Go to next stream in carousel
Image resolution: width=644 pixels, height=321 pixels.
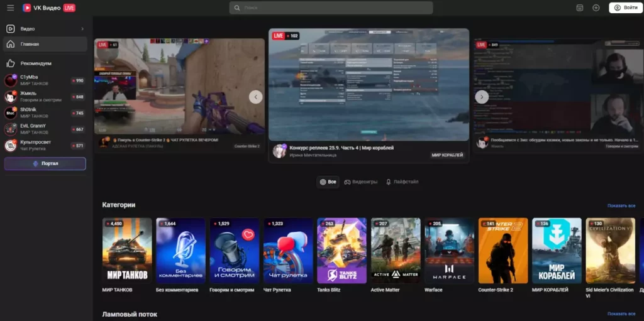482,97
